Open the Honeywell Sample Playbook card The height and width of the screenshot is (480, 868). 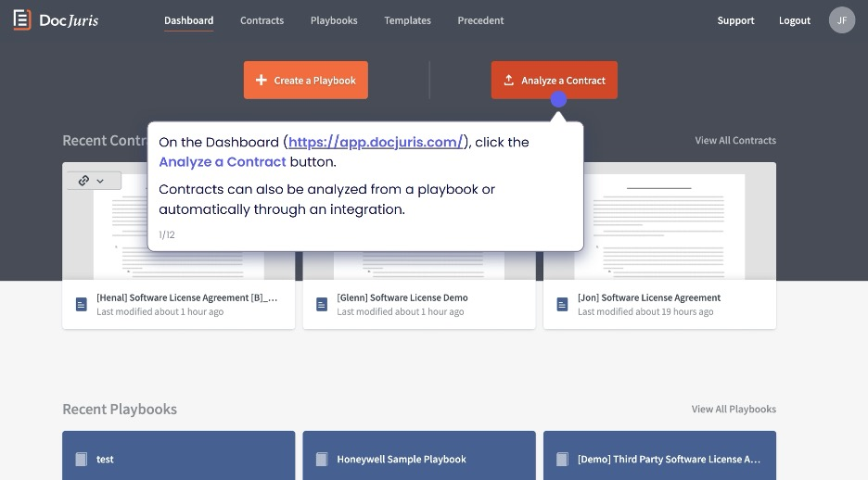tap(419, 456)
